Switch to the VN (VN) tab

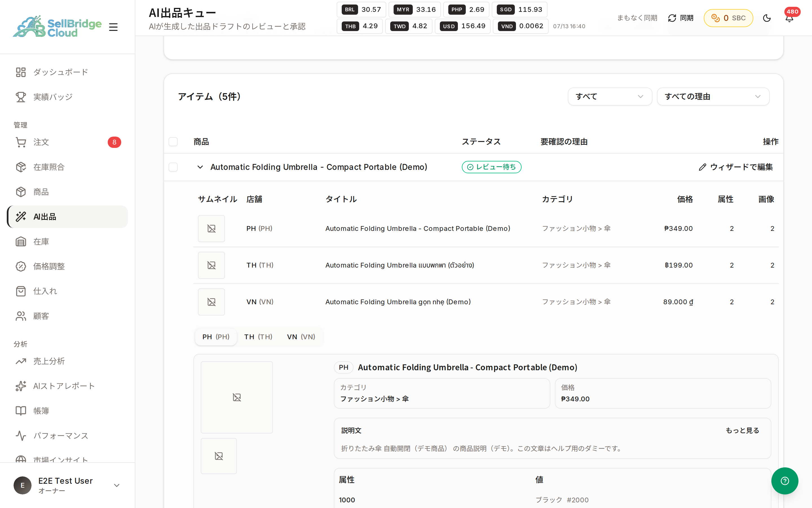click(x=301, y=337)
